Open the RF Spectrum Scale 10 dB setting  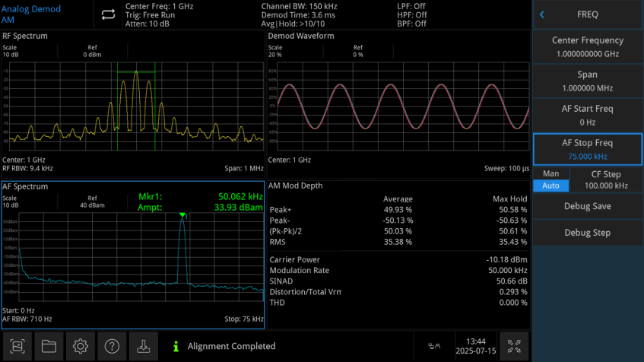[11, 51]
